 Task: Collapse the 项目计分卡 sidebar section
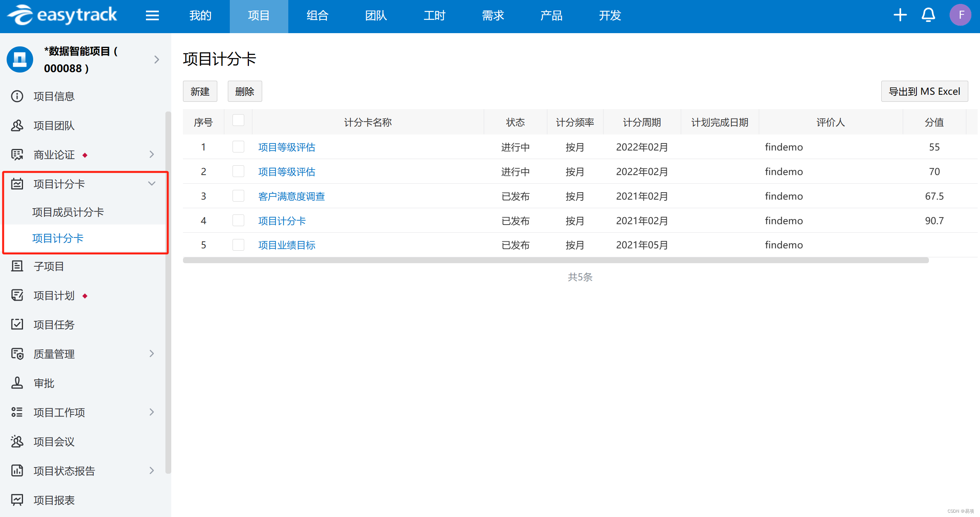[152, 184]
